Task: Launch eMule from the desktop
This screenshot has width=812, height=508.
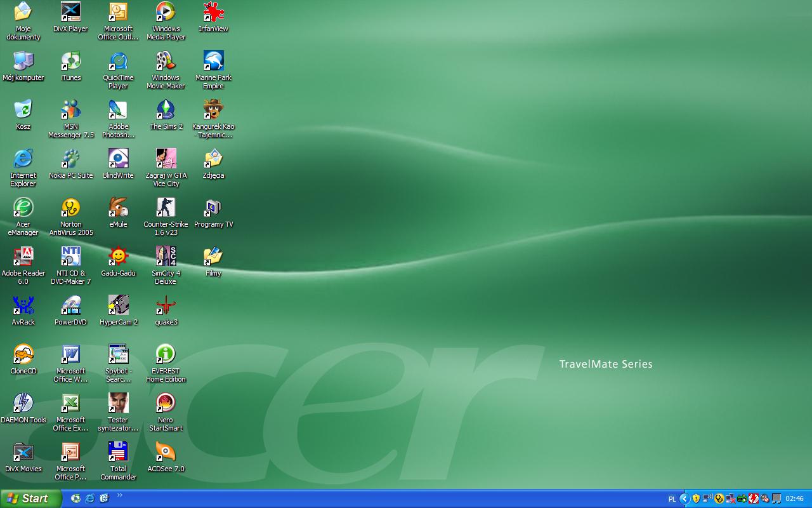Action: (x=118, y=208)
